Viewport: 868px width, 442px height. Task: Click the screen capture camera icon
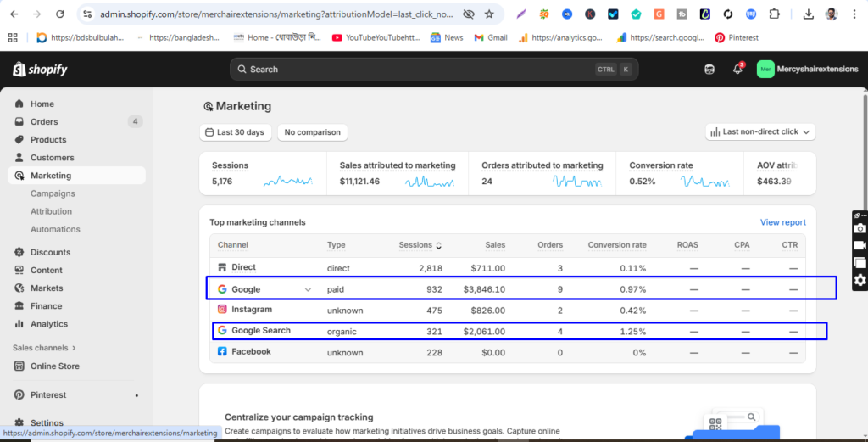tap(860, 228)
